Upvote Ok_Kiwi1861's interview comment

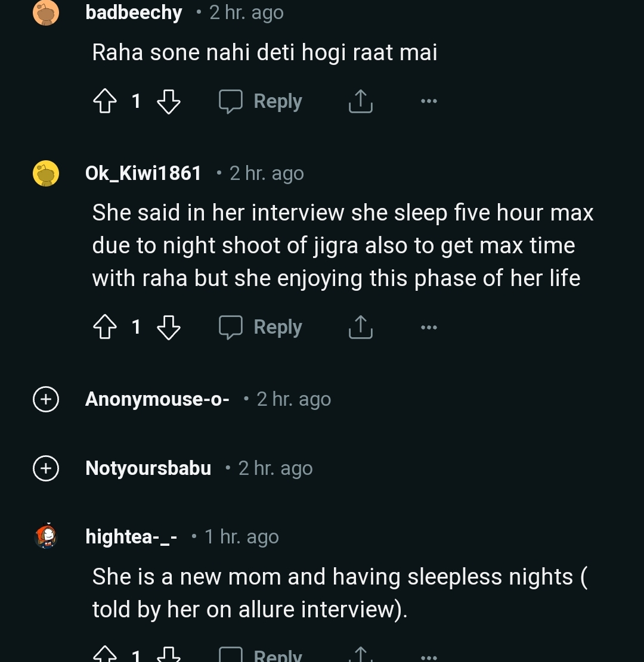tap(105, 327)
